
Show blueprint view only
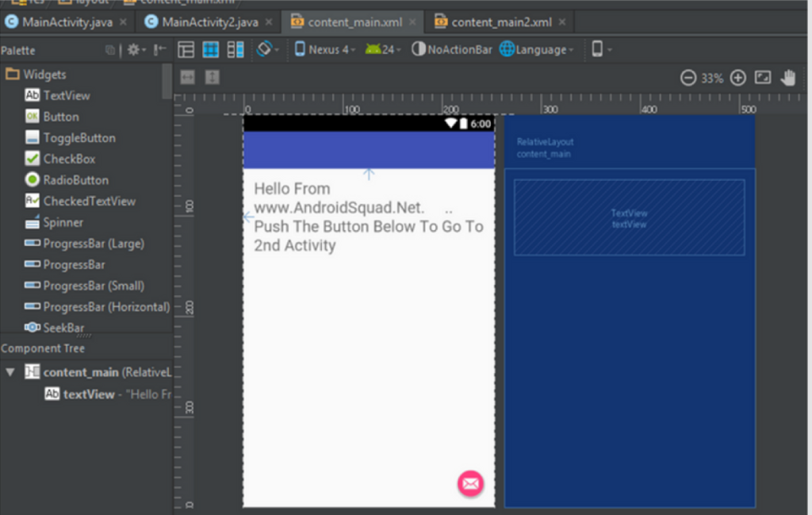[x=210, y=50]
